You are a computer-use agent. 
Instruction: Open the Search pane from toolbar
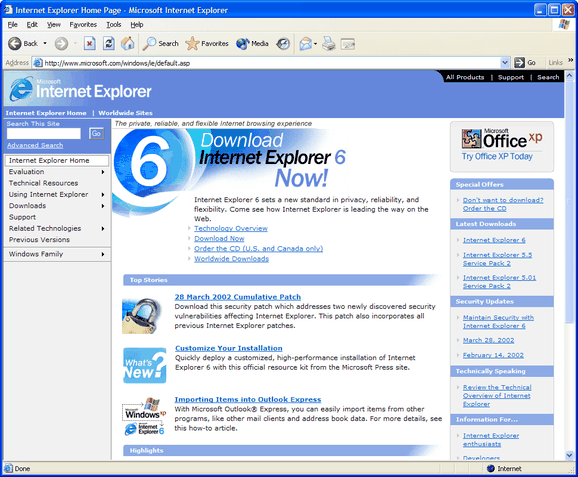point(161,43)
